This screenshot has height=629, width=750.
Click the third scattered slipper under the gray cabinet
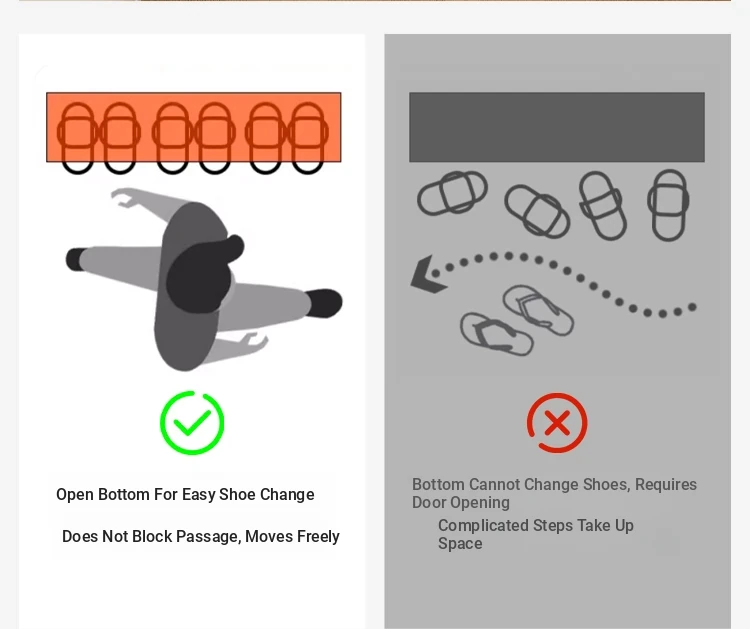pos(602,206)
